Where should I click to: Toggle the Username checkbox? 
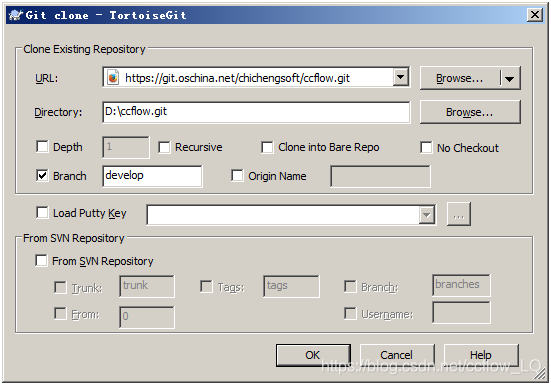pos(350,313)
